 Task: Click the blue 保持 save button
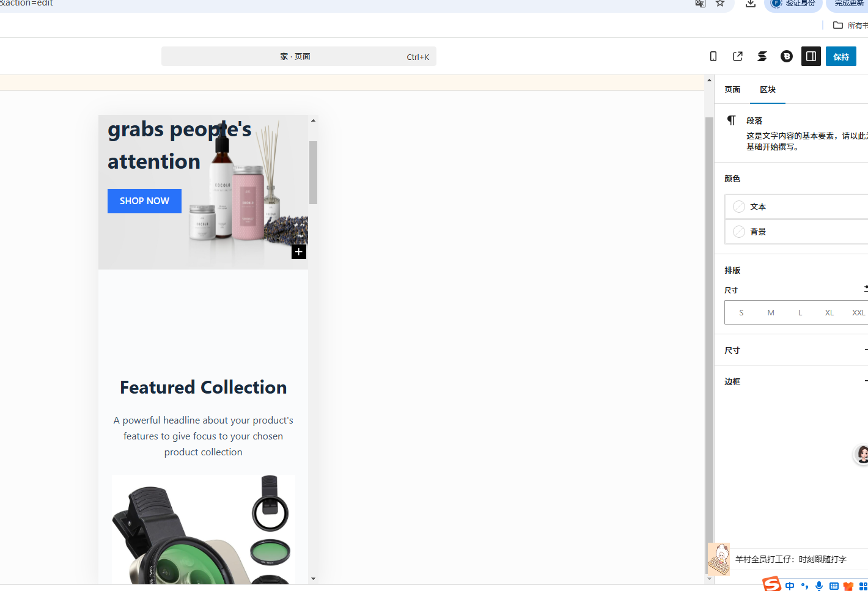click(841, 56)
